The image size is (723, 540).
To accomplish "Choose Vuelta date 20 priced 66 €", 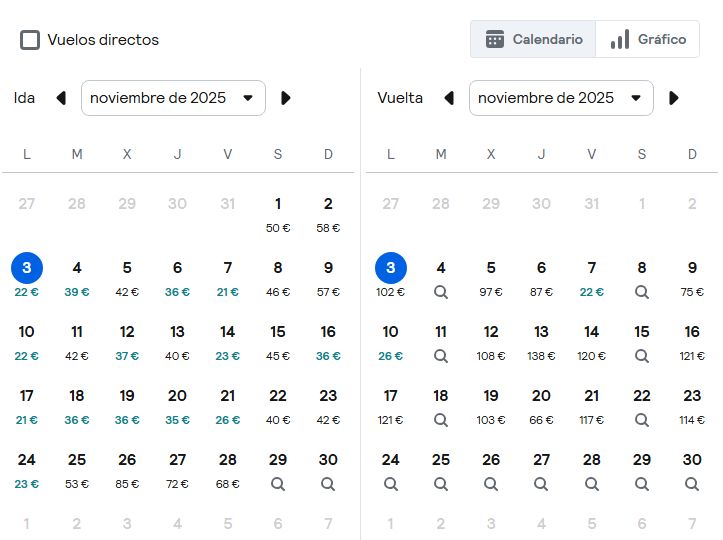I will (x=541, y=405).
